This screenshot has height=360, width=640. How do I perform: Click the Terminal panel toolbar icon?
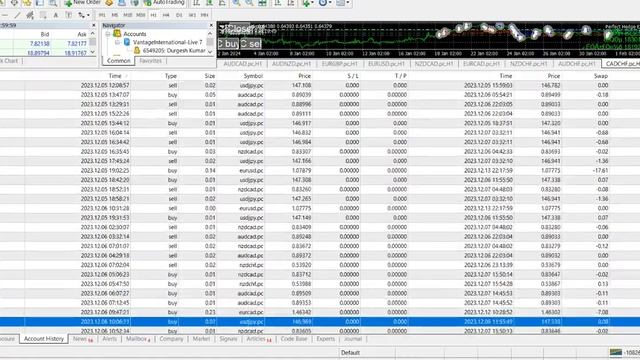point(40,2)
